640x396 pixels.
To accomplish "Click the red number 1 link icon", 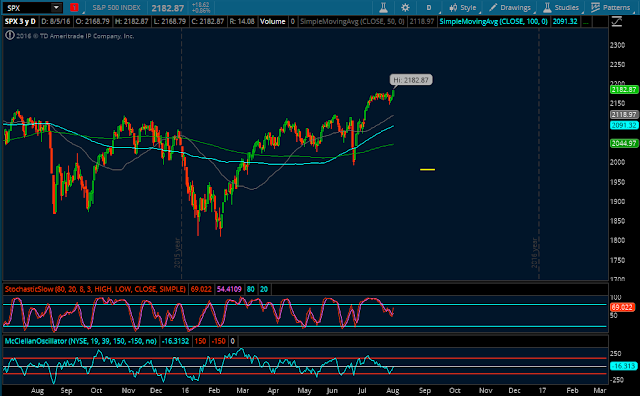I will (74, 7).
